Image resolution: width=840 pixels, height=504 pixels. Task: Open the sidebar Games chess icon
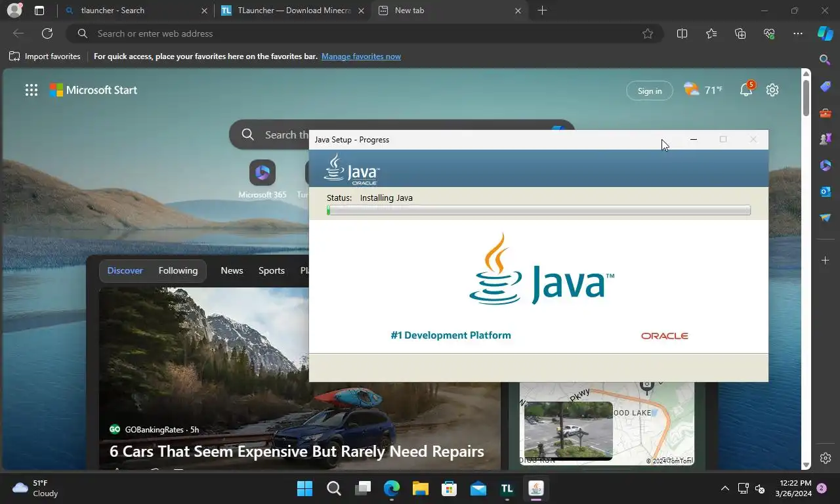tap(826, 139)
